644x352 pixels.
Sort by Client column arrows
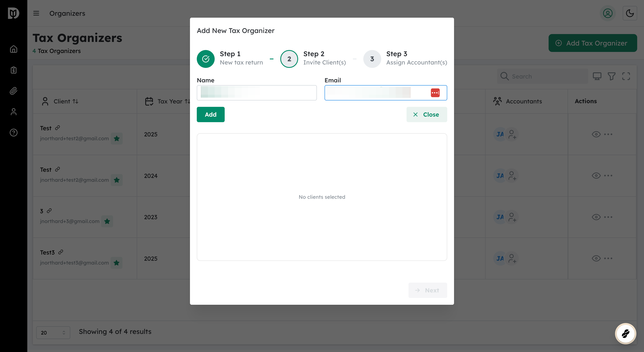tap(76, 102)
